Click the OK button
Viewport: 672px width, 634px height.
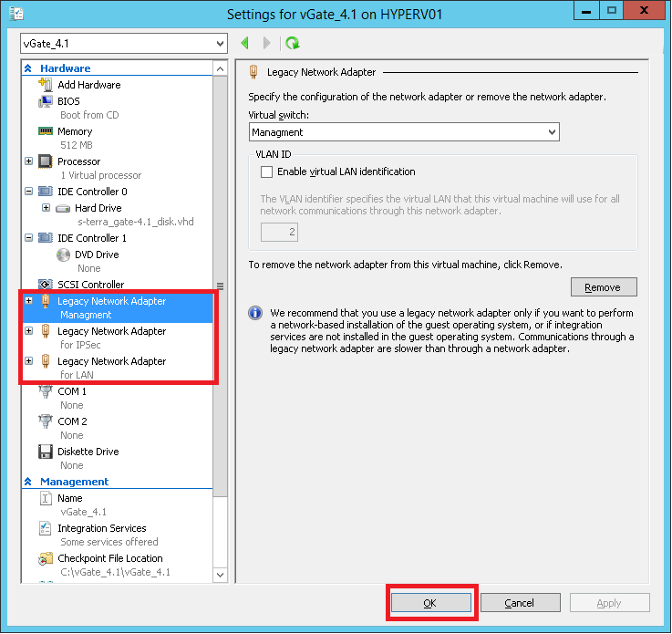pyautogui.click(x=431, y=603)
